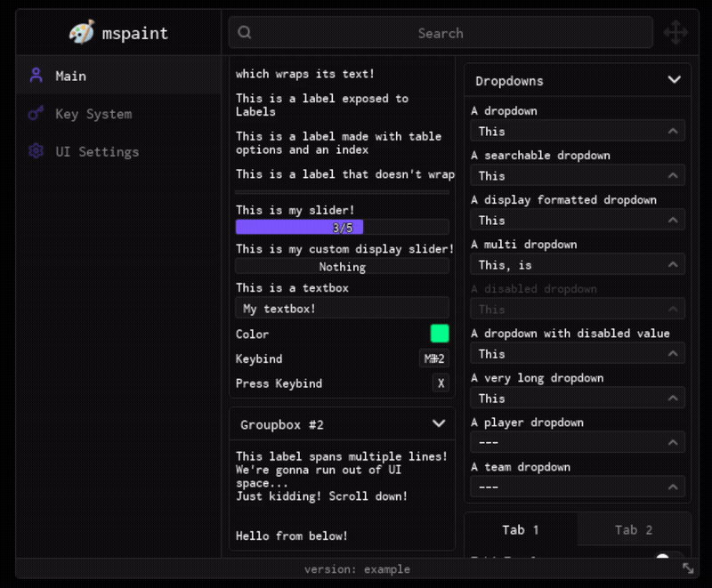
Task: Open the display formatted dropdown
Action: coord(578,220)
